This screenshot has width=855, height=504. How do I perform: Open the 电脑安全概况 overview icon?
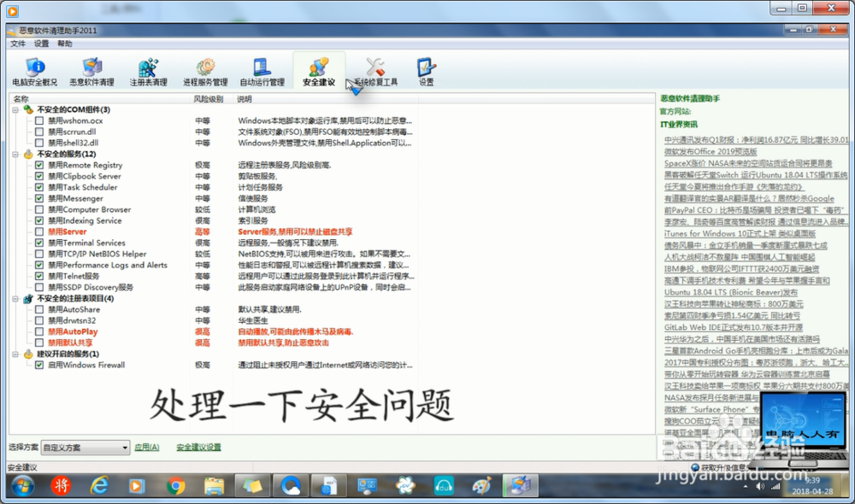coord(35,72)
